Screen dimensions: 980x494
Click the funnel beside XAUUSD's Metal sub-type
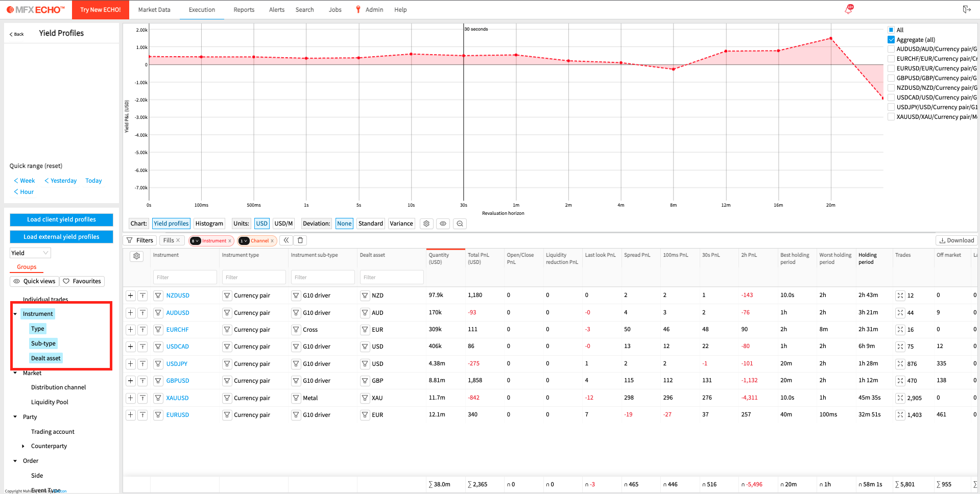pyautogui.click(x=296, y=398)
